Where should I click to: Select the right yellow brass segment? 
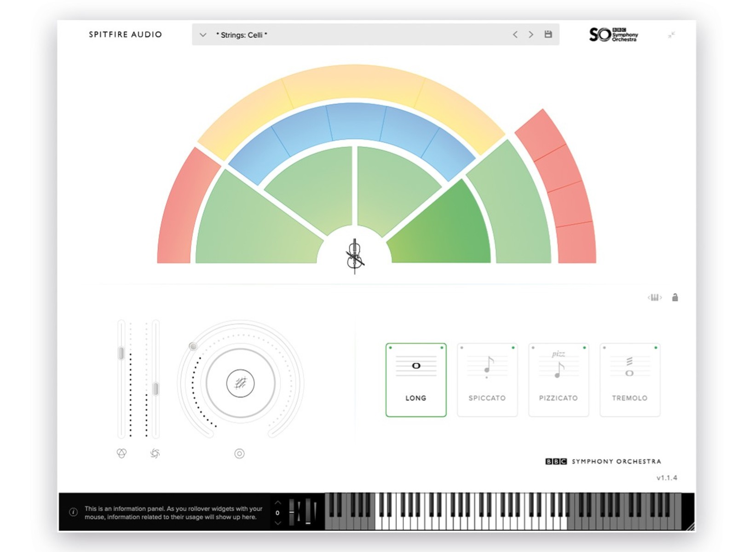460,115
